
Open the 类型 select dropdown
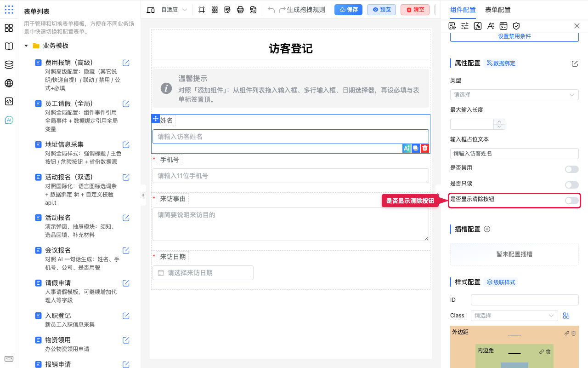click(x=514, y=94)
